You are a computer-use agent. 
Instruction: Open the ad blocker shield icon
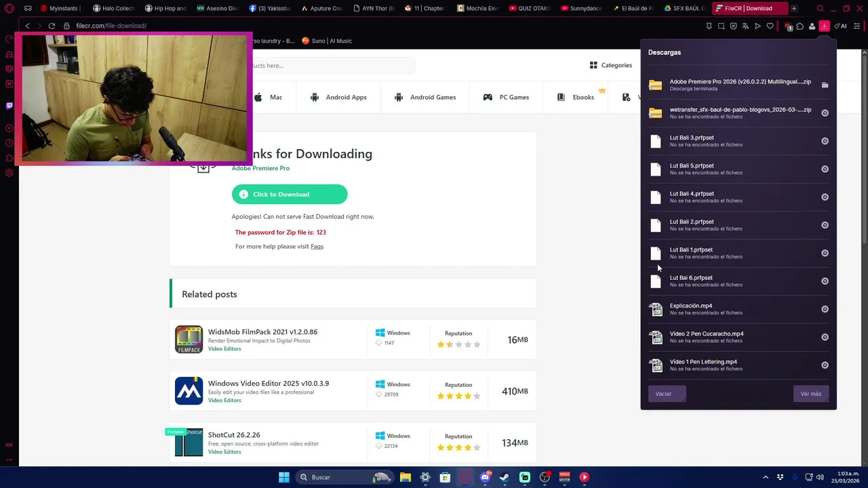733,26
